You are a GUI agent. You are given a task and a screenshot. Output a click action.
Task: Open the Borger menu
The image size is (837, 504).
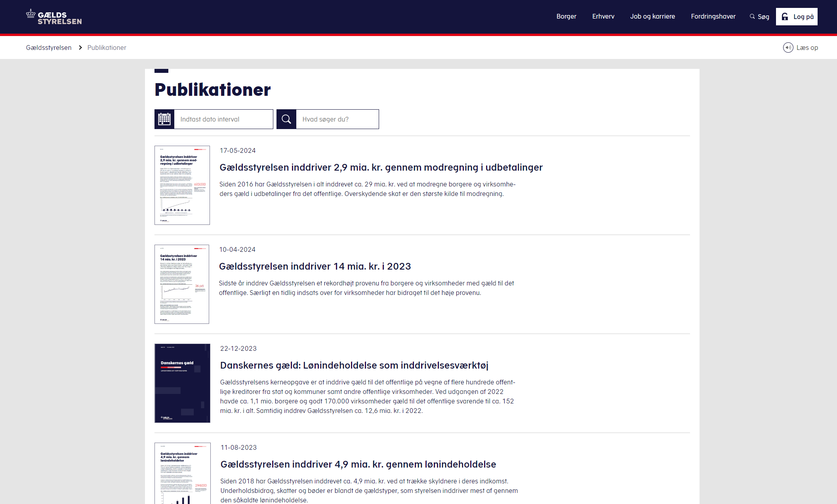(566, 17)
